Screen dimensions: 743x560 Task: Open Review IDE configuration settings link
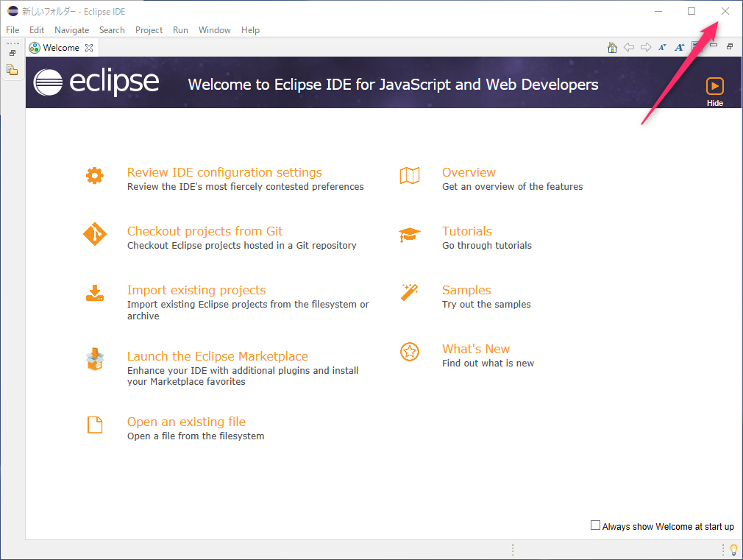(224, 172)
